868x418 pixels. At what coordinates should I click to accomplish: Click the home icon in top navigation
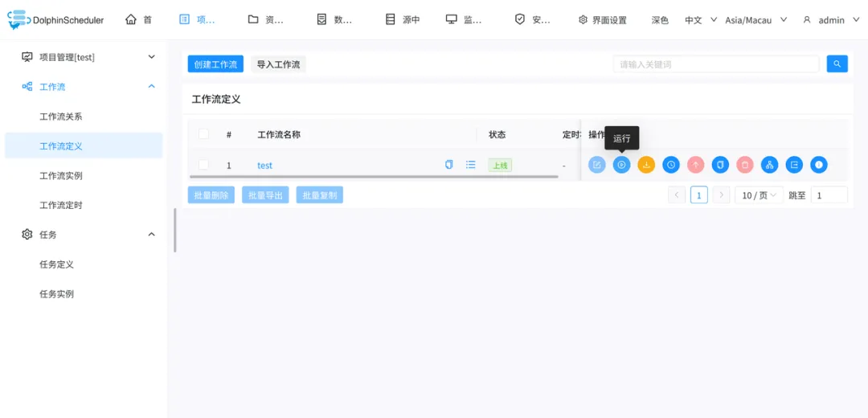[x=131, y=19]
